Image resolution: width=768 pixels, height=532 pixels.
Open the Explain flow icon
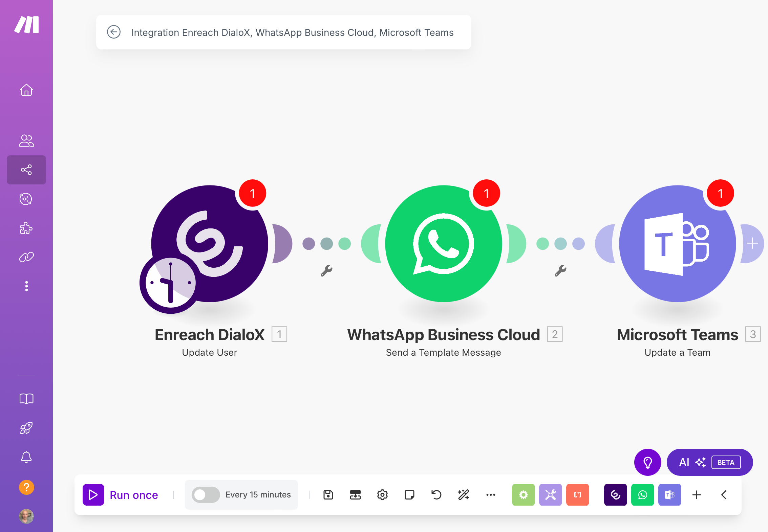click(355, 495)
